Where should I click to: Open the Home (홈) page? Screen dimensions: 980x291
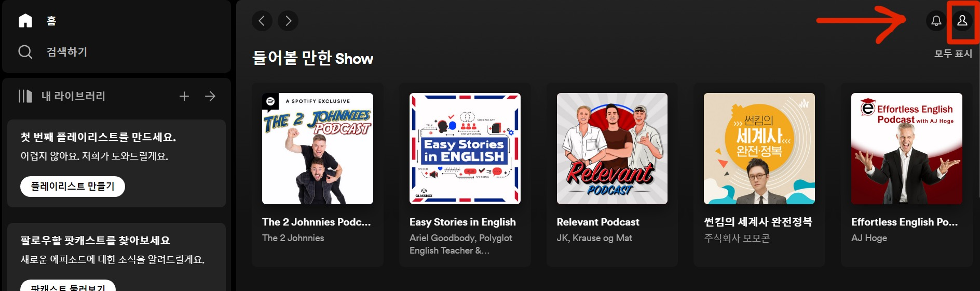coord(37,21)
